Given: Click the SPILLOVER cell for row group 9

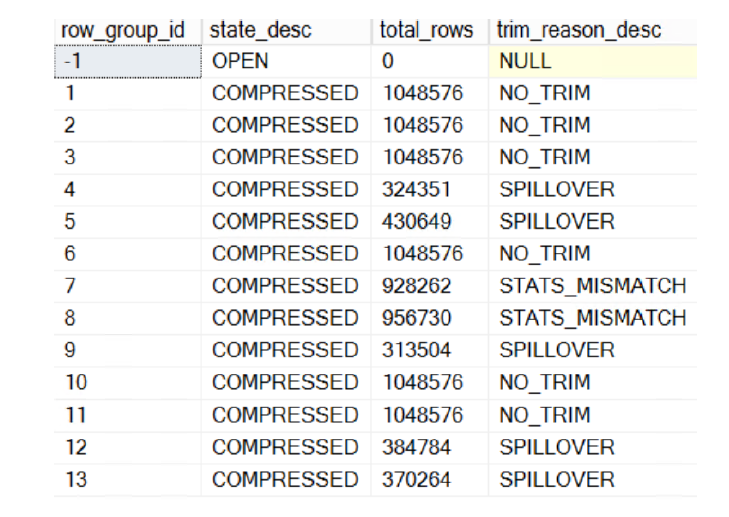Looking at the screenshot, I should [593, 350].
